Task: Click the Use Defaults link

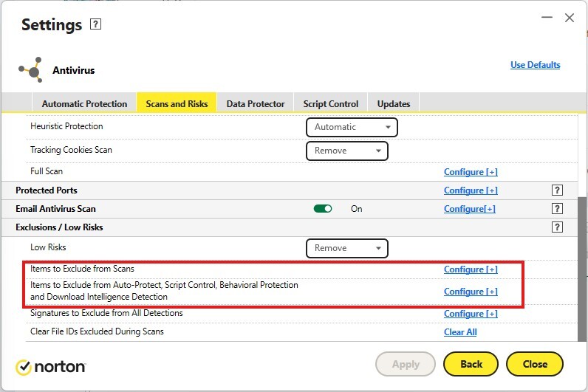Action: coord(535,65)
